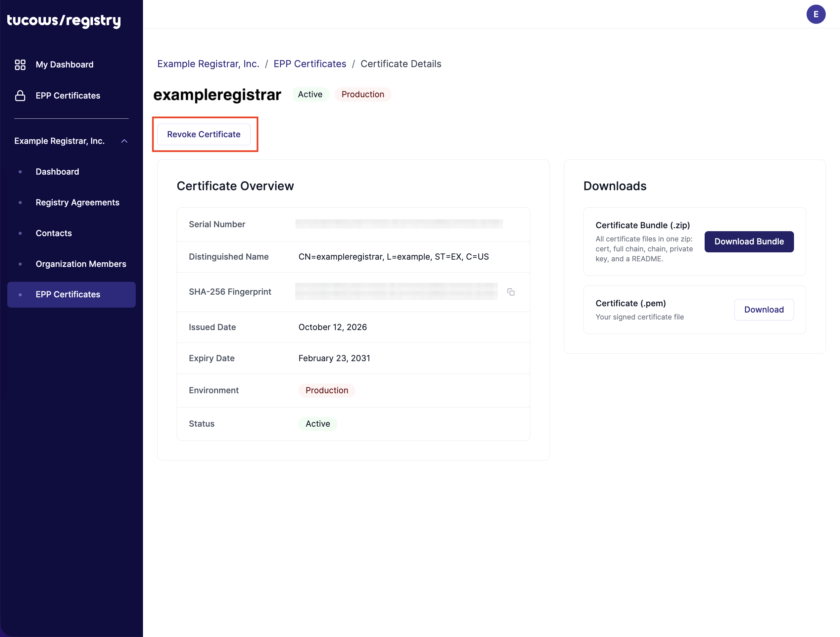Viewport: 840px width, 637px height.
Task: Click the exampleregistrar page title
Action: tap(217, 95)
